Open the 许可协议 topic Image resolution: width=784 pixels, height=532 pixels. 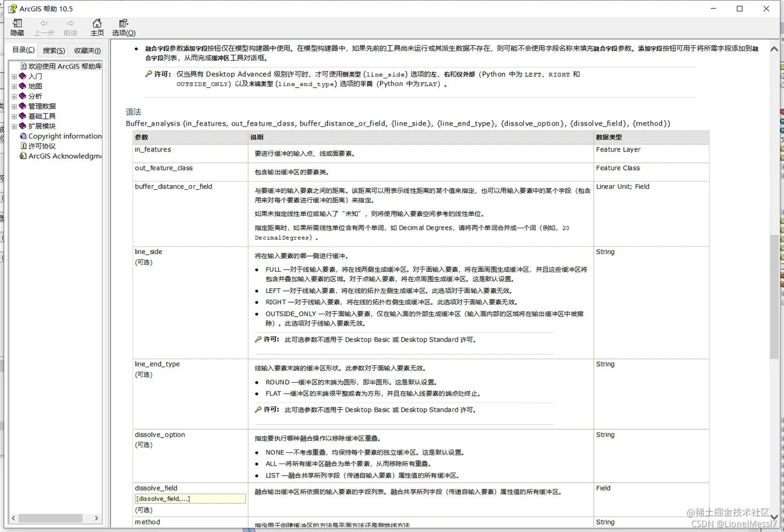[42, 146]
